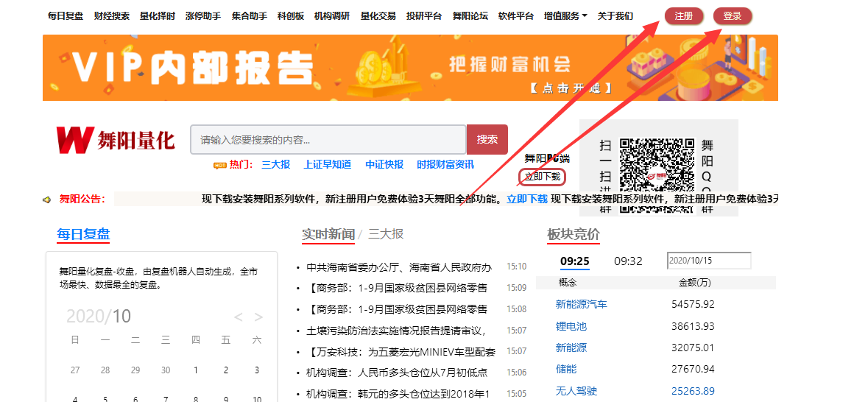Open the 增值服务 dropdown menu

[x=565, y=16]
